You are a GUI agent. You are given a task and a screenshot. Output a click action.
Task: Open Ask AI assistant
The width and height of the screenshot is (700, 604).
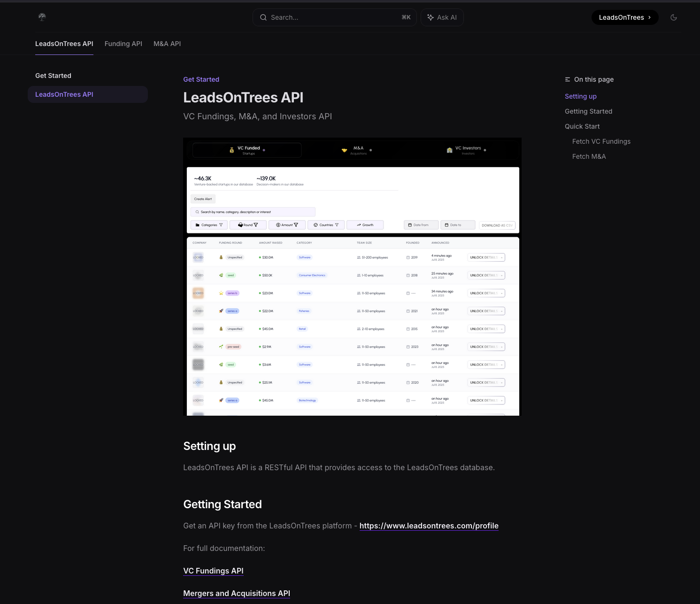click(x=442, y=17)
